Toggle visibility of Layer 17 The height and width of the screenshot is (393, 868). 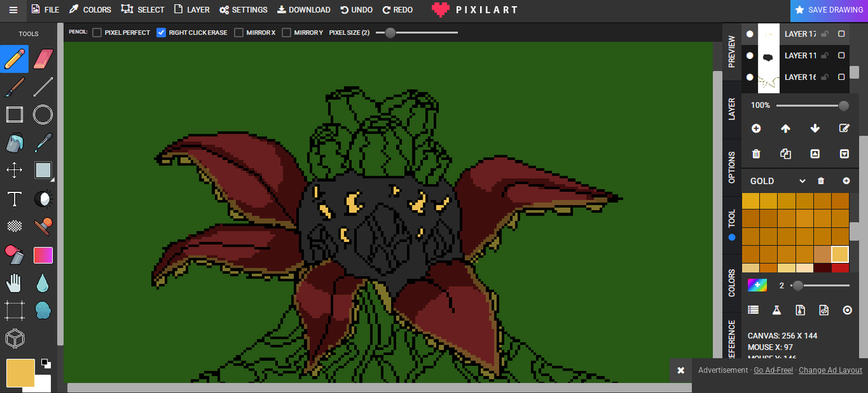pyautogui.click(x=750, y=34)
